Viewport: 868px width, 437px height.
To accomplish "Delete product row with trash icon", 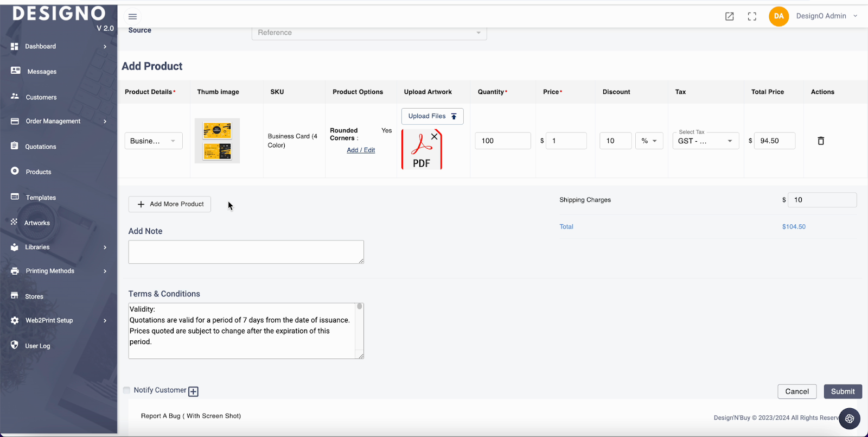I will (821, 141).
